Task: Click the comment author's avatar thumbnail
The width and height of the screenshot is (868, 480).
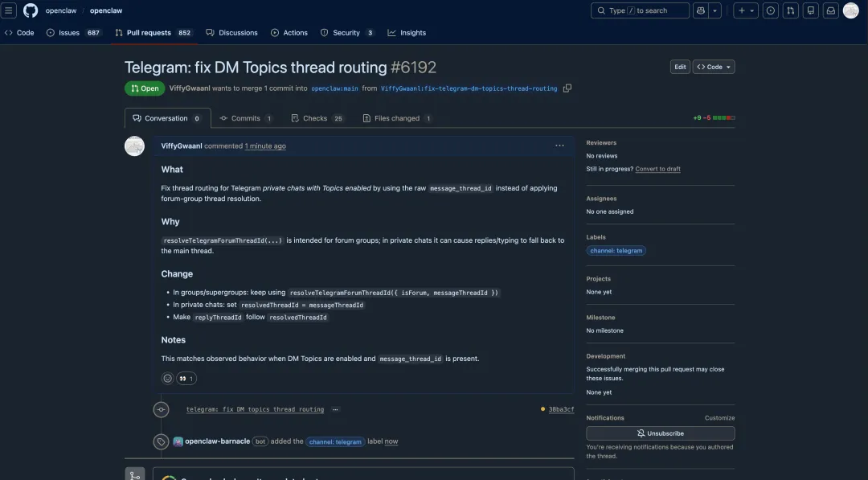Action: click(x=134, y=146)
